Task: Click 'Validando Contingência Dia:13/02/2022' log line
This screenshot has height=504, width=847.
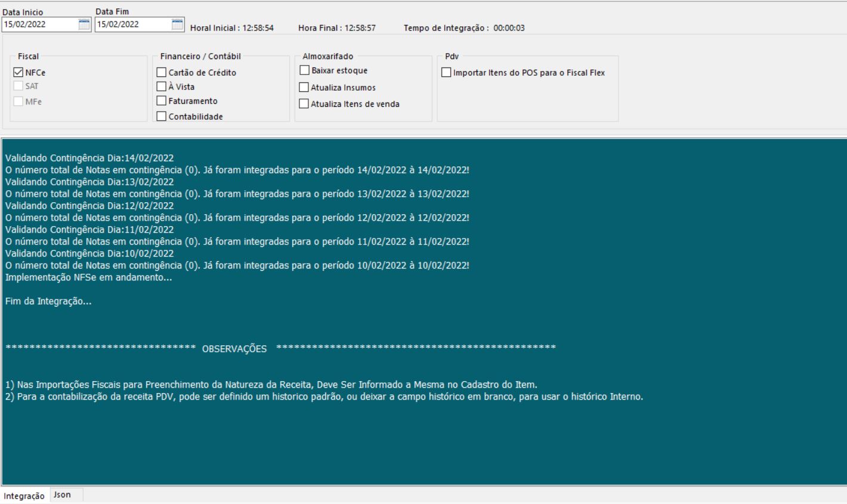Action: (x=89, y=182)
